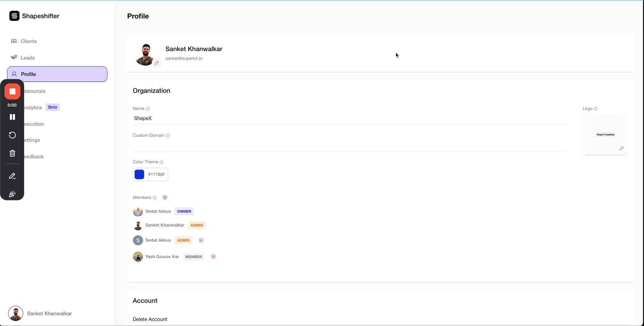Image resolution: width=644 pixels, height=326 pixels.
Task: Delete the recording with the trash icon
Action: point(12,153)
